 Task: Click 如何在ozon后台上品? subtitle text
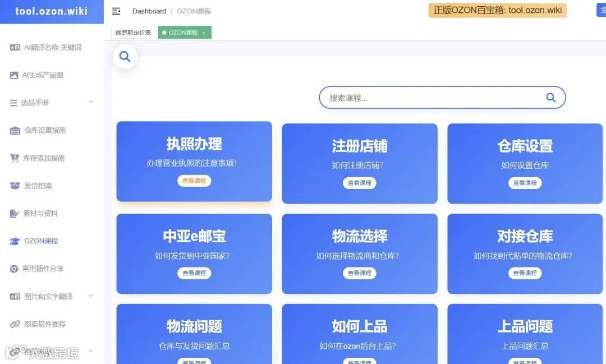[357, 346]
